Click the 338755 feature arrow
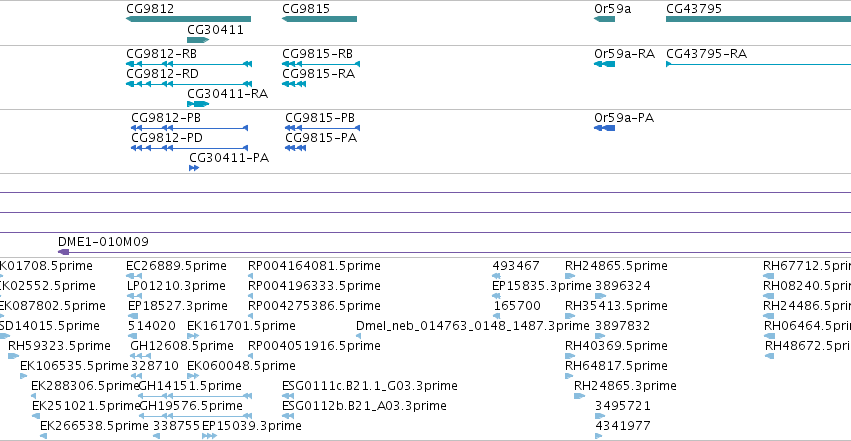 (156, 436)
